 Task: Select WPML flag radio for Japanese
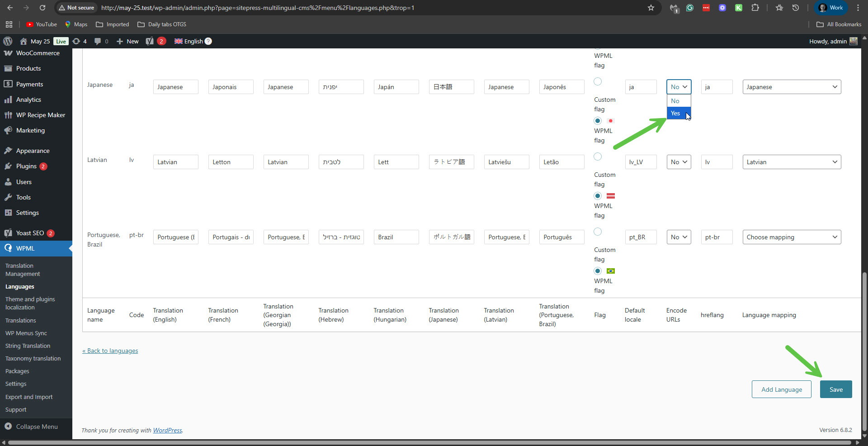598,121
